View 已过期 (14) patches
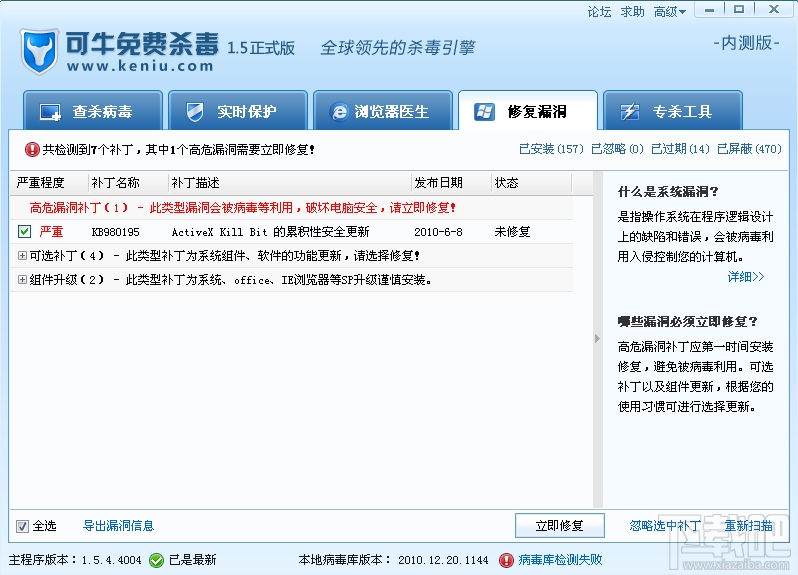Screen dimensions: 798x575 point(680,149)
